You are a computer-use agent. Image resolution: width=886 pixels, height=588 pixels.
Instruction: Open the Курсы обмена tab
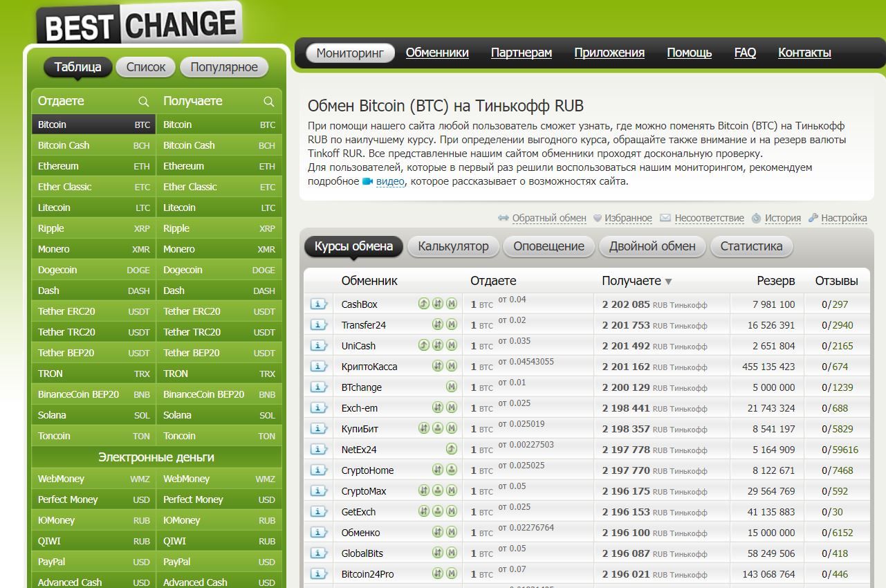[353, 247]
